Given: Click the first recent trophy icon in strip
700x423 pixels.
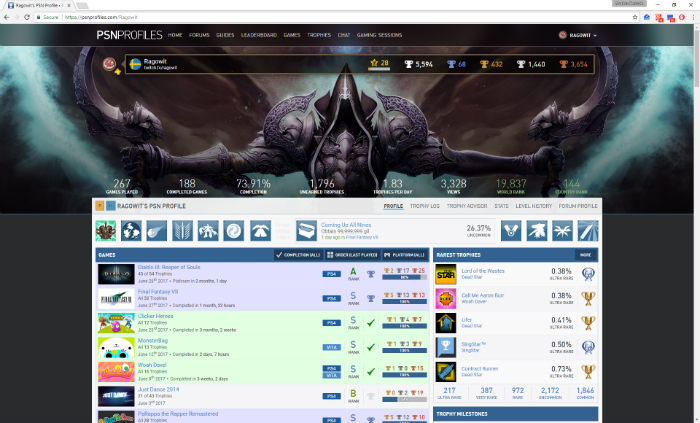Looking at the screenshot, I should pyautogui.click(x=106, y=231).
